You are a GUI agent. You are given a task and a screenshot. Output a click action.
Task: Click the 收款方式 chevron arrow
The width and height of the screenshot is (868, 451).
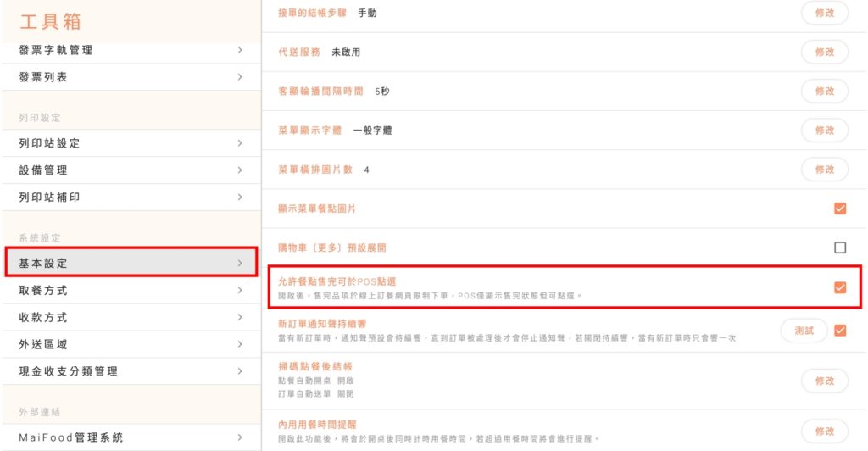pyautogui.click(x=240, y=318)
